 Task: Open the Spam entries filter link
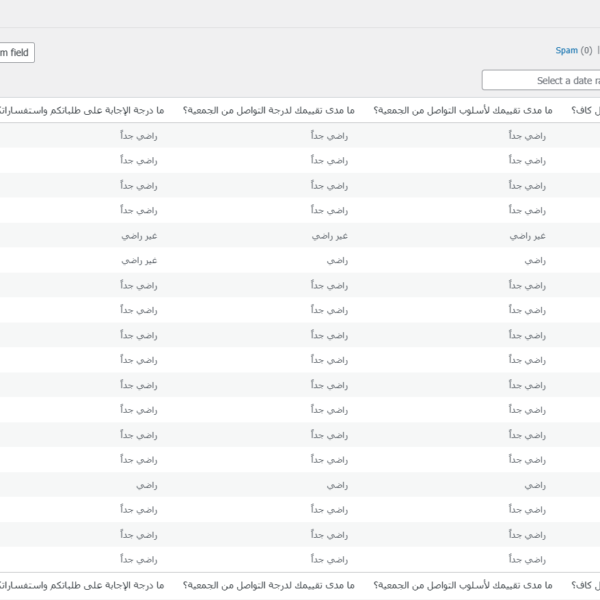tap(566, 51)
